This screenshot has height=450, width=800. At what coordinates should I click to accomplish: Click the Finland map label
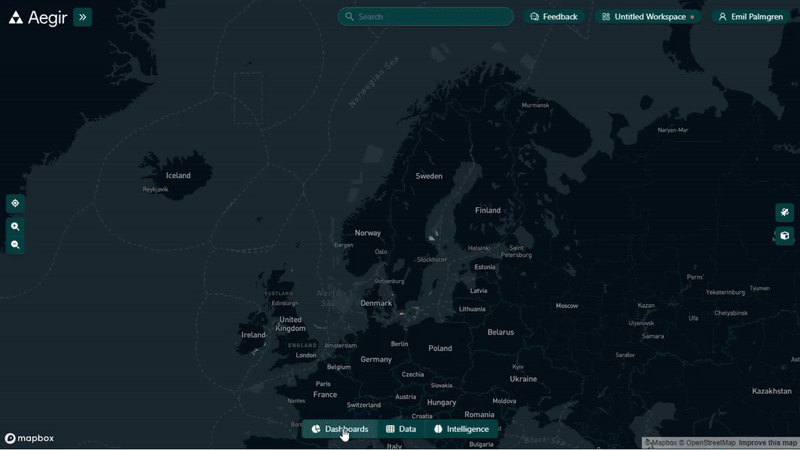tap(488, 210)
